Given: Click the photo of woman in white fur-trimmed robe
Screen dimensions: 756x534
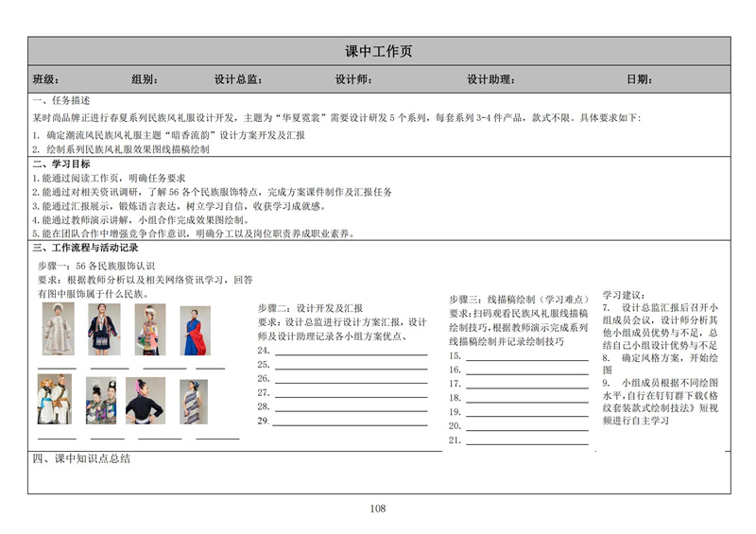Looking at the screenshot, I should pyautogui.click(x=59, y=329).
